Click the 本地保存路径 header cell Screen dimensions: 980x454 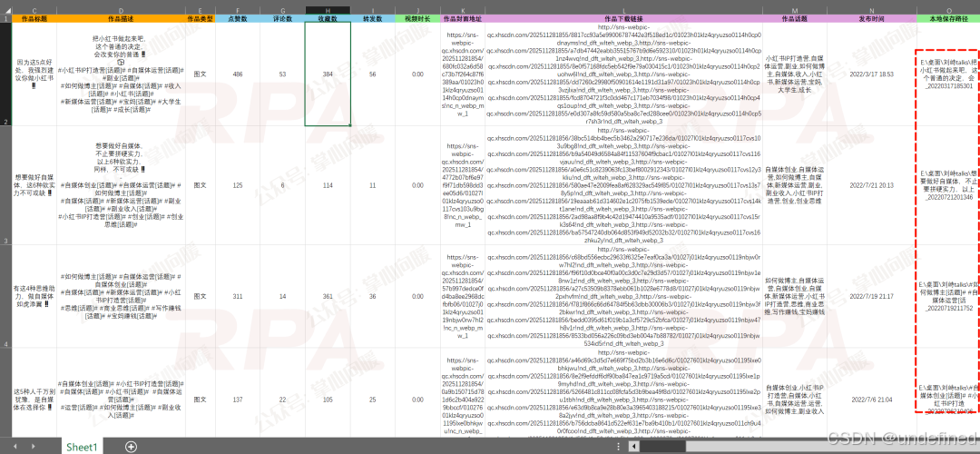click(x=948, y=19)
